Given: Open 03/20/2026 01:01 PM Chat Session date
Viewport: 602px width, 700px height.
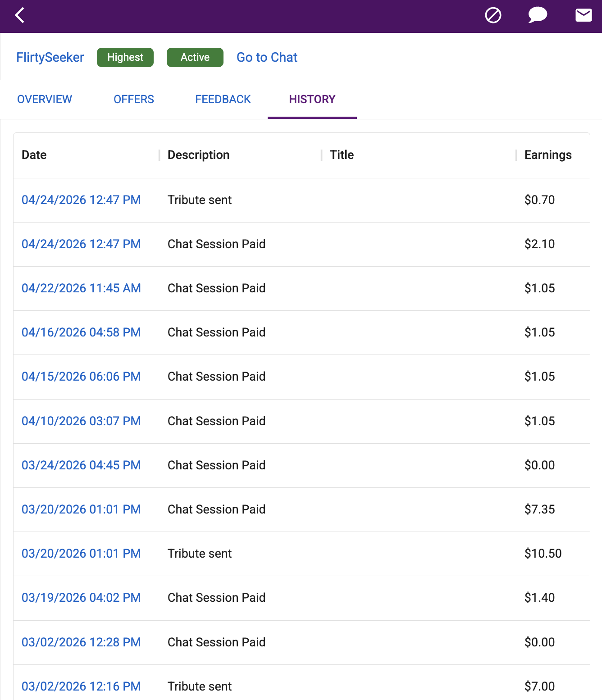Looking at the screenshot, I should point(81,509).
